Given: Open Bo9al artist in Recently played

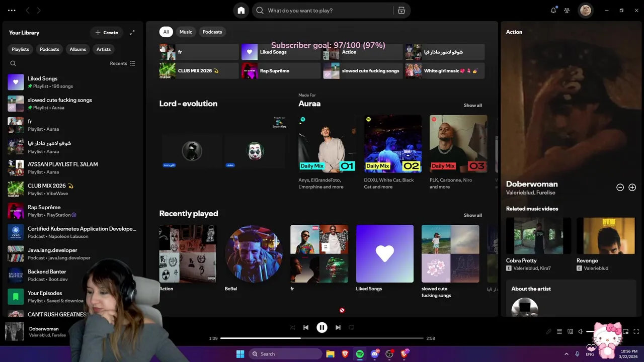Looking at the screenshot, I should (x=254, y=258).
